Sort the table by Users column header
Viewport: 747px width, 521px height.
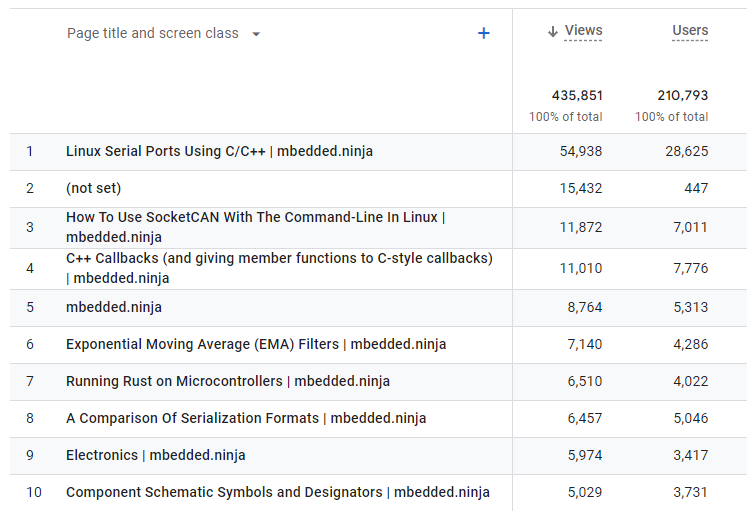click(x=690, y=31)
